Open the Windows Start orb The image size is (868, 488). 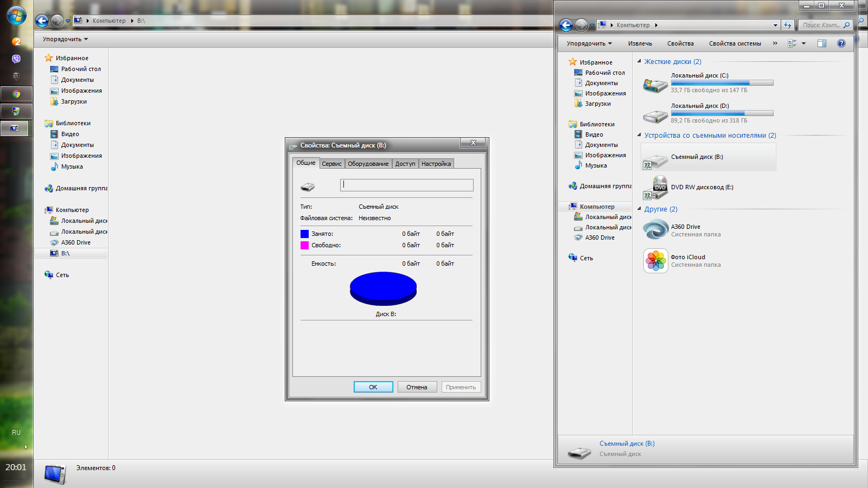tap(16, 15)
